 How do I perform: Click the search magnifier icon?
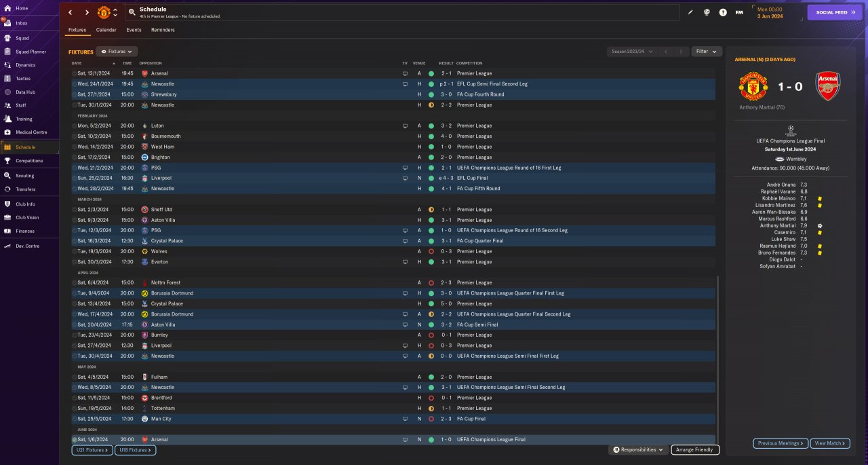click(131, 12)
